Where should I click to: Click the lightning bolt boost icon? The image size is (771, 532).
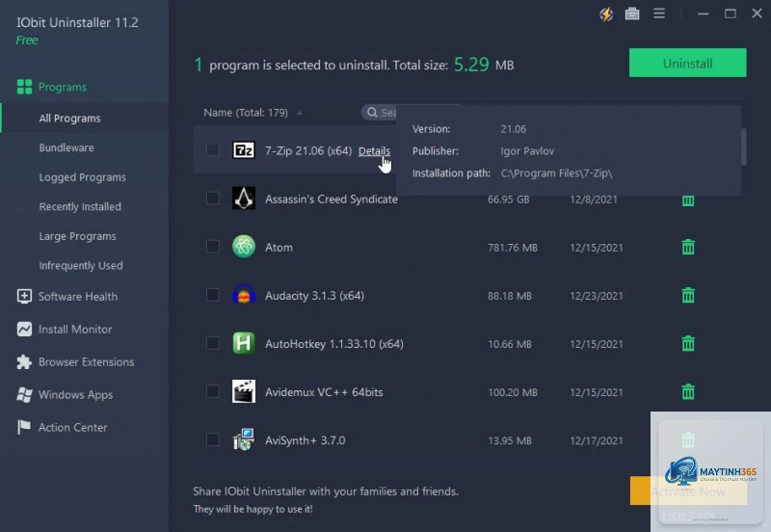click(x=606, y=14)
